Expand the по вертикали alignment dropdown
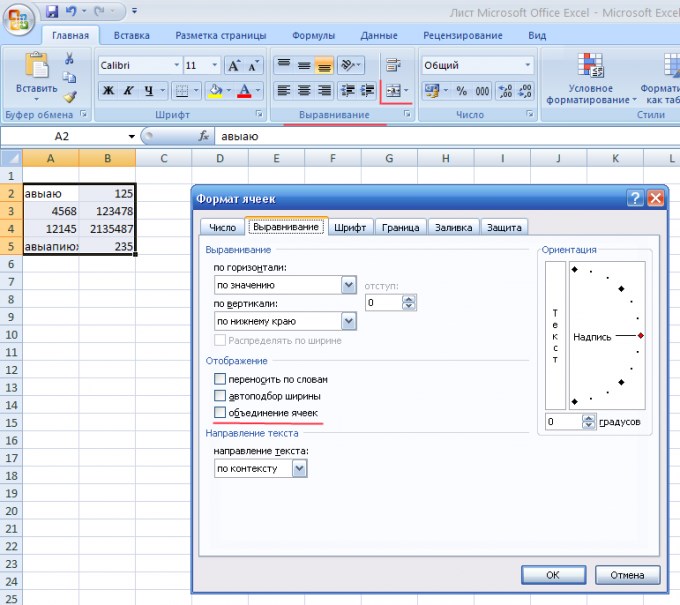 [285, 321]
